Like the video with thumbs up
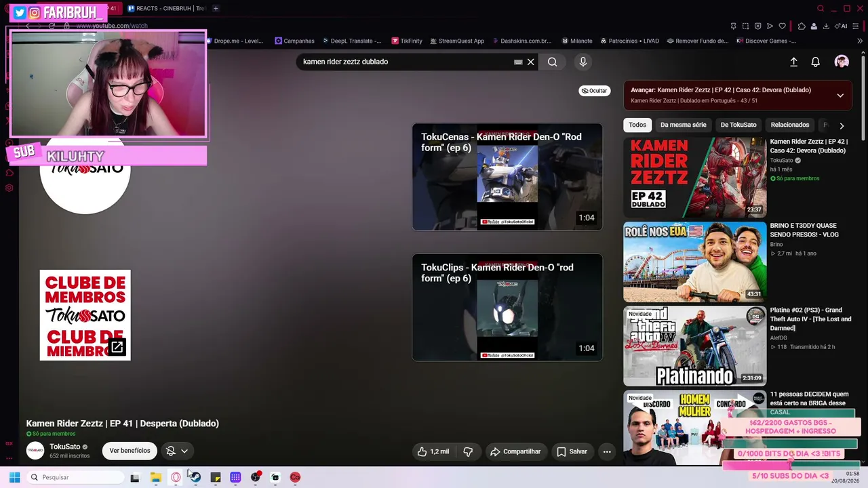 433,451
